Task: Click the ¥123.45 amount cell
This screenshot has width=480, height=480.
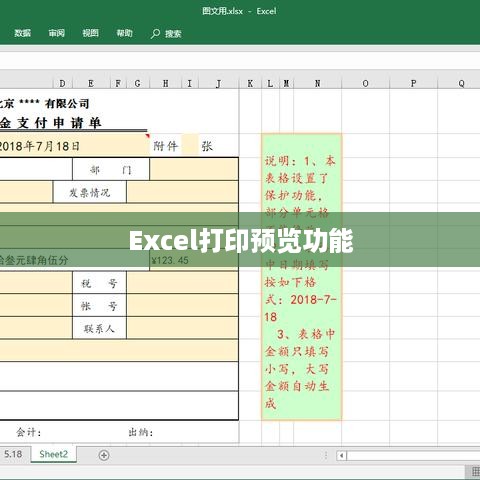Action: point(194,260)
